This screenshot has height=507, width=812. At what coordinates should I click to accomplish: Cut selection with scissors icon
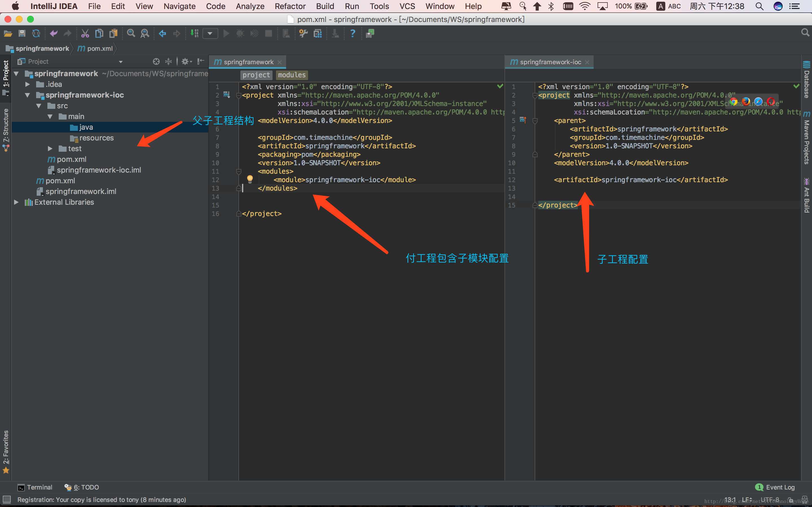click(85, 34)
